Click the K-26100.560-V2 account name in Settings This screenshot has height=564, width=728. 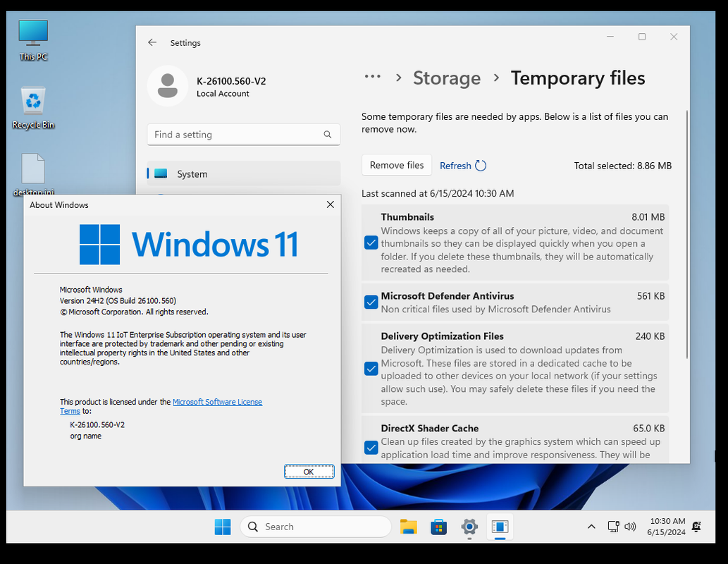[x=231, y=81]
